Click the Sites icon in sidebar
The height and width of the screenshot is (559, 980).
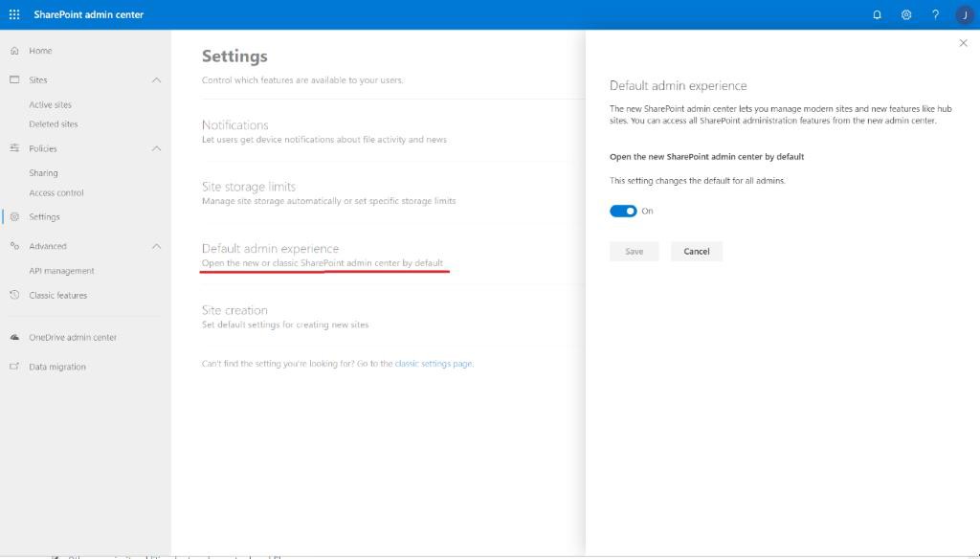click(14, 80)
